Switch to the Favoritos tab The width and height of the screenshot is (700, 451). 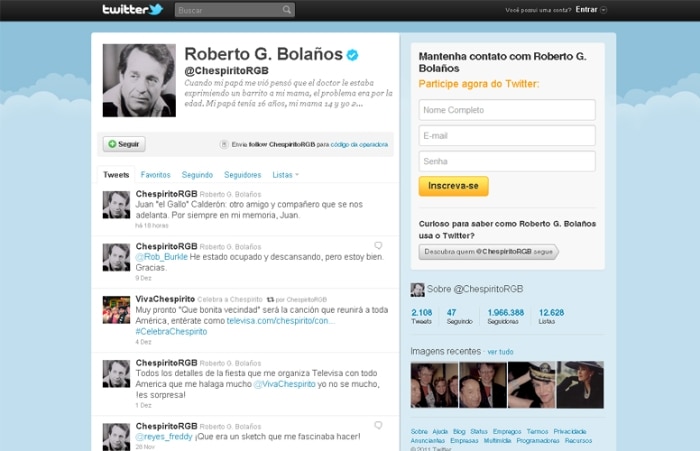[155, 175]
